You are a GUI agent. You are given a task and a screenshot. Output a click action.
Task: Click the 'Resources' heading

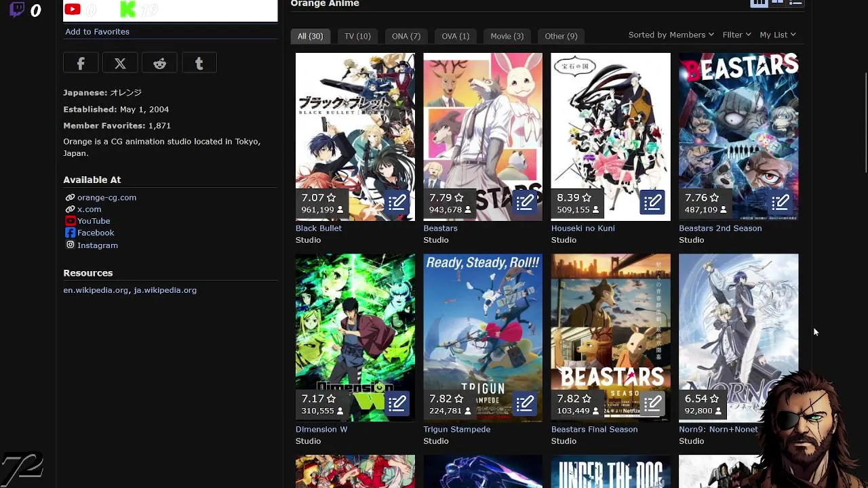88,272
